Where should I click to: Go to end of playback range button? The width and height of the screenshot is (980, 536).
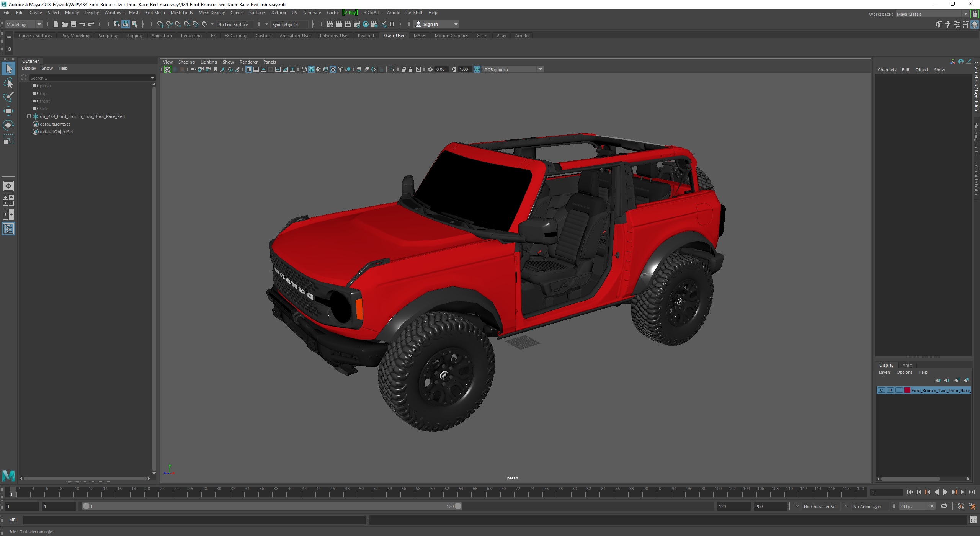[x=972, y=492]
